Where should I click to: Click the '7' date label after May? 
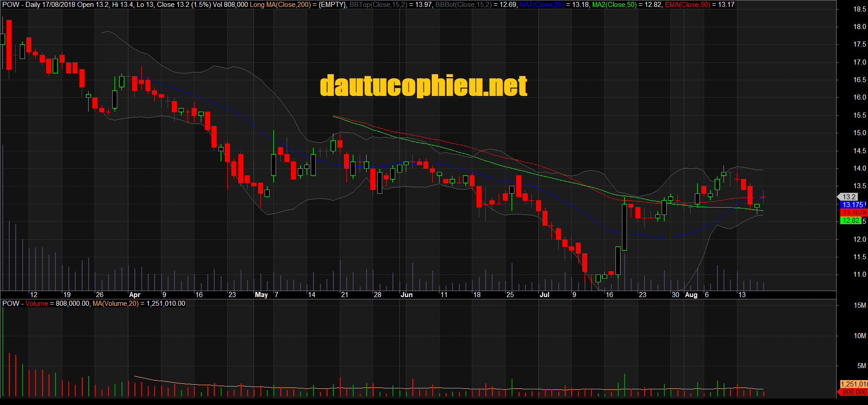click(277, 295)
